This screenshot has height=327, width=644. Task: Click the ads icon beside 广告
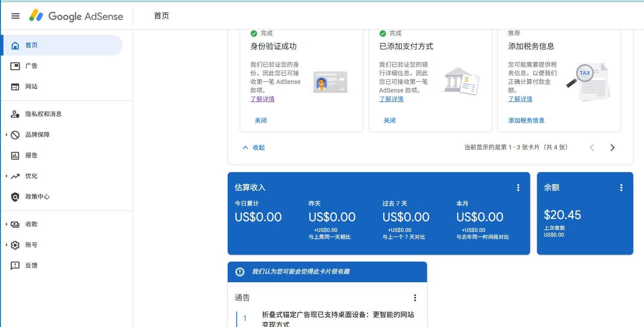click(x=15, y=66)
